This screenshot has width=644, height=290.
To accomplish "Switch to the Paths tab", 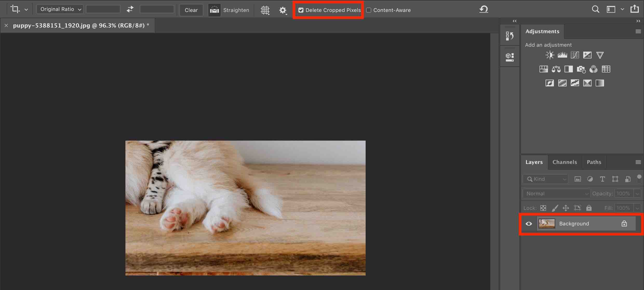I will click(594, 162).
